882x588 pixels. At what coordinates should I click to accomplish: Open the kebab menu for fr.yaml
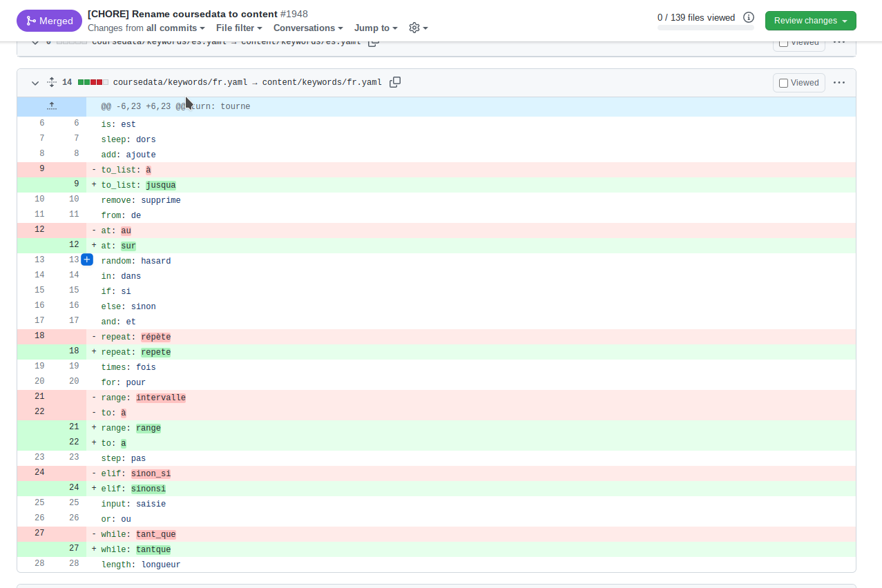pyautogui.click(x=838, y=82)
